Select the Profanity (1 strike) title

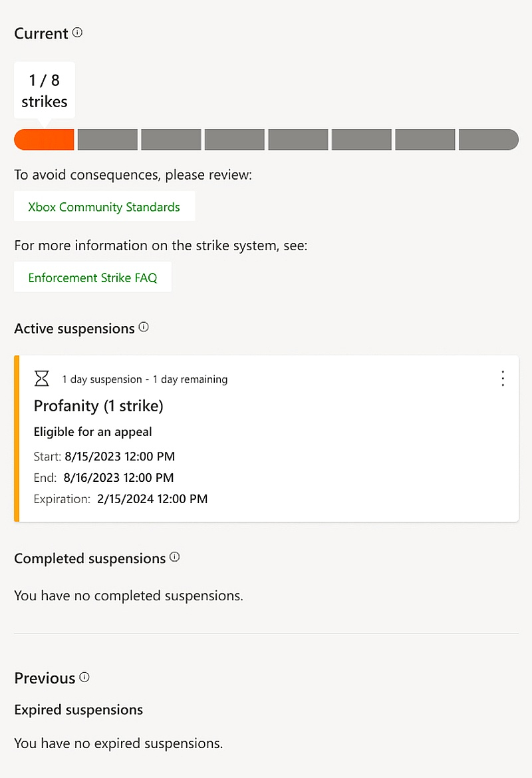point(98,405)
